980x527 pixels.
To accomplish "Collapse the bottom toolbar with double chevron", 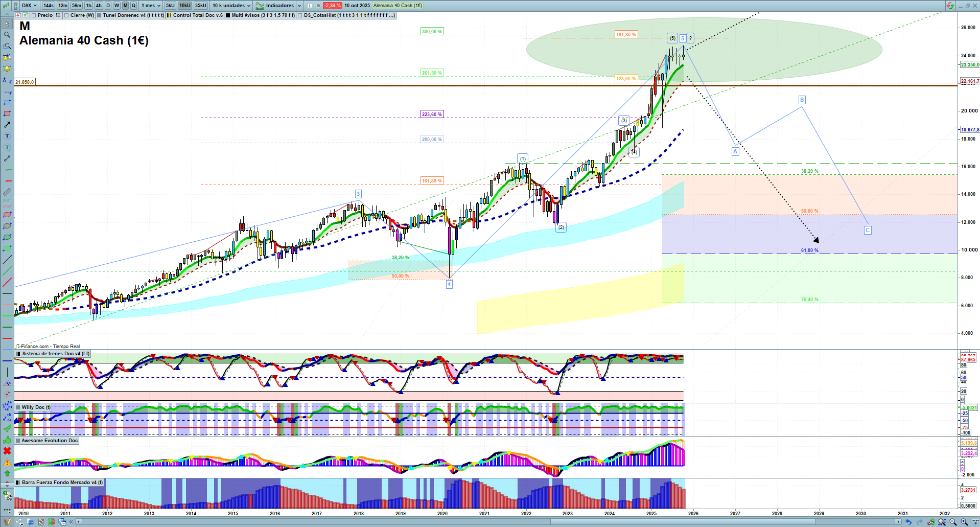I will [x=71, y=522].
